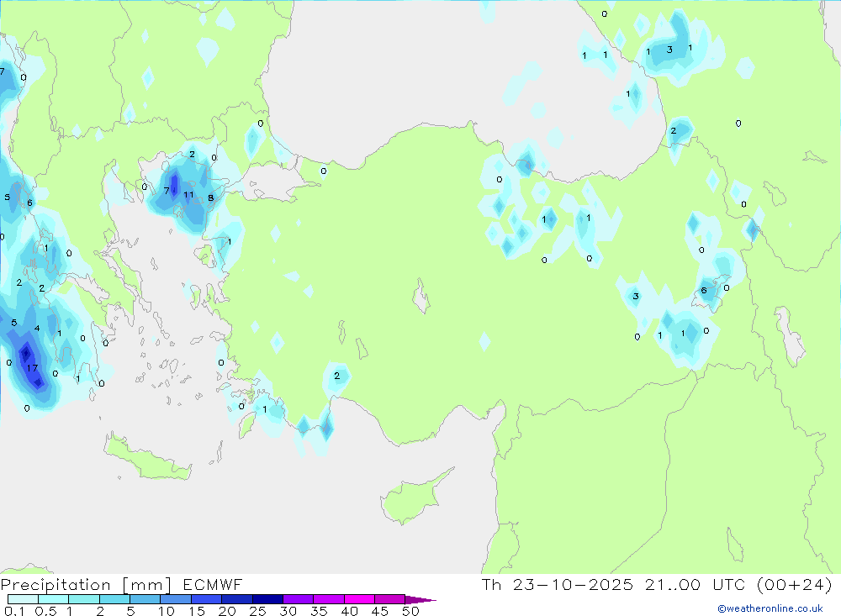This screenshot has height=616, width=841.
Task: Select the palest cyan 0.1–0.5 legend swatch
Action: pos(23,599)
